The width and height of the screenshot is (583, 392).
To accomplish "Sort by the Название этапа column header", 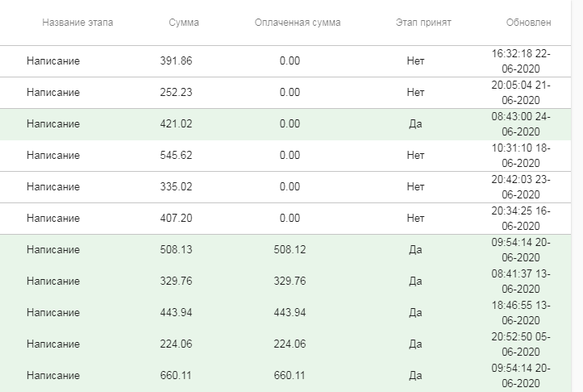I will 77,23.
